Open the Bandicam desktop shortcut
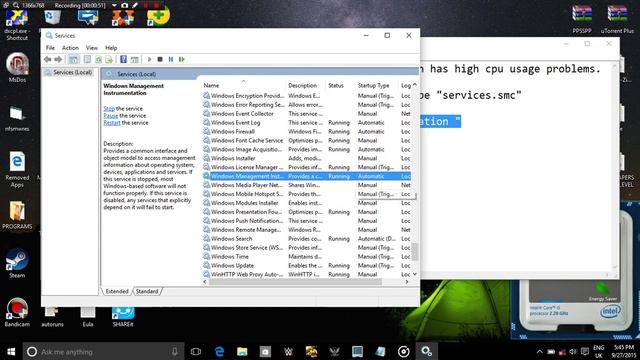 tap(17, 312)
